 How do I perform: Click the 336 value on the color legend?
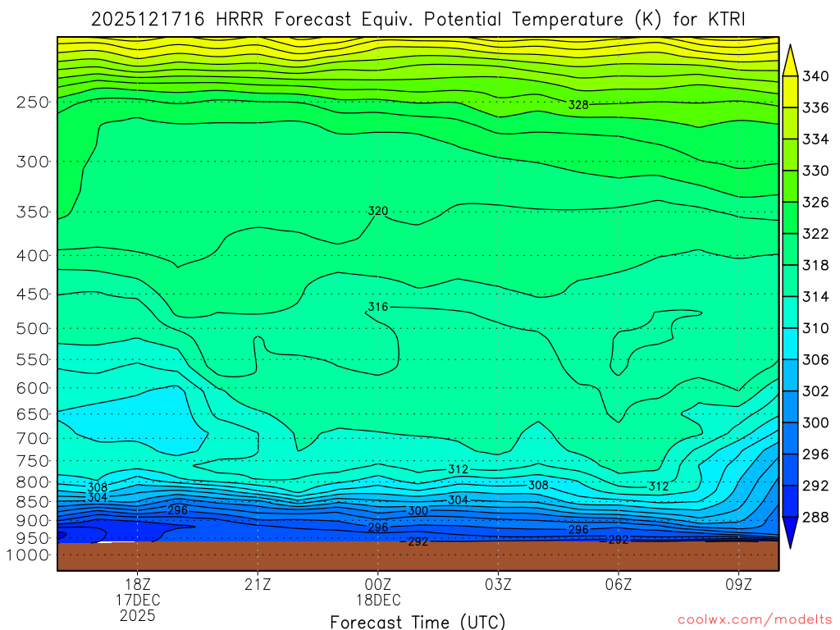tap(815, 108)
